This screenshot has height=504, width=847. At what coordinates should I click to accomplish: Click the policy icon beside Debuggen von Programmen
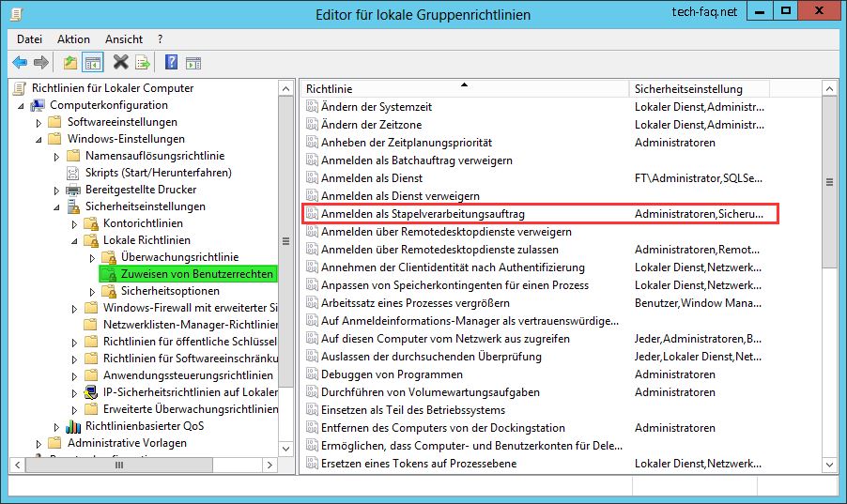[x=312, y=374]
